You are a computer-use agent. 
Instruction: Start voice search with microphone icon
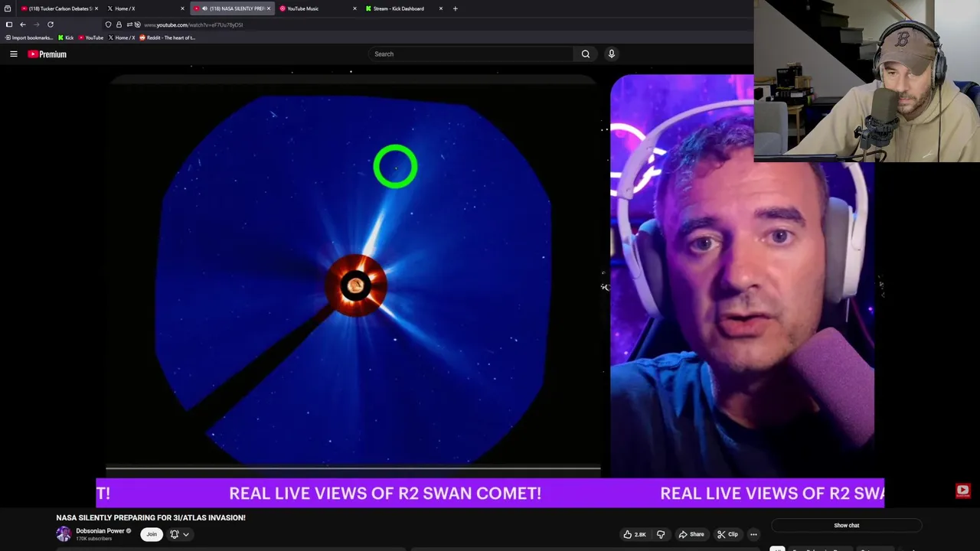(611, 54)
